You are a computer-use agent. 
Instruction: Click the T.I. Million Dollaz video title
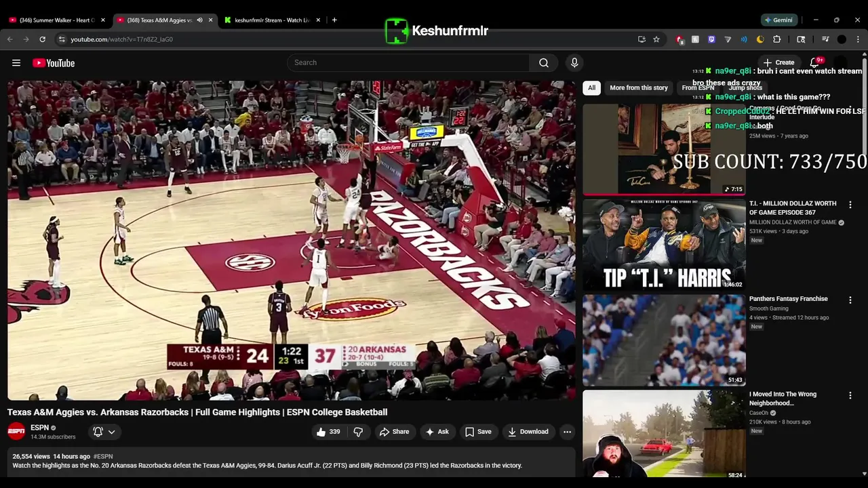click(793, 208)
